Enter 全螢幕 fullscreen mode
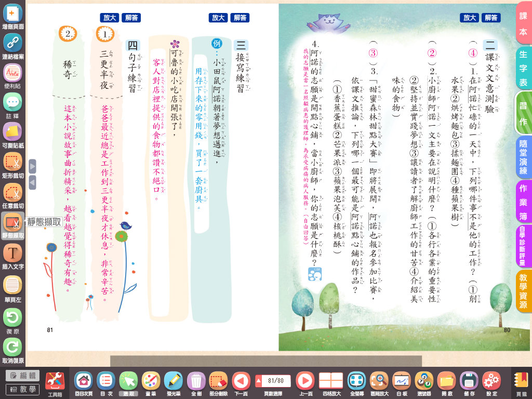 (357, 383)
